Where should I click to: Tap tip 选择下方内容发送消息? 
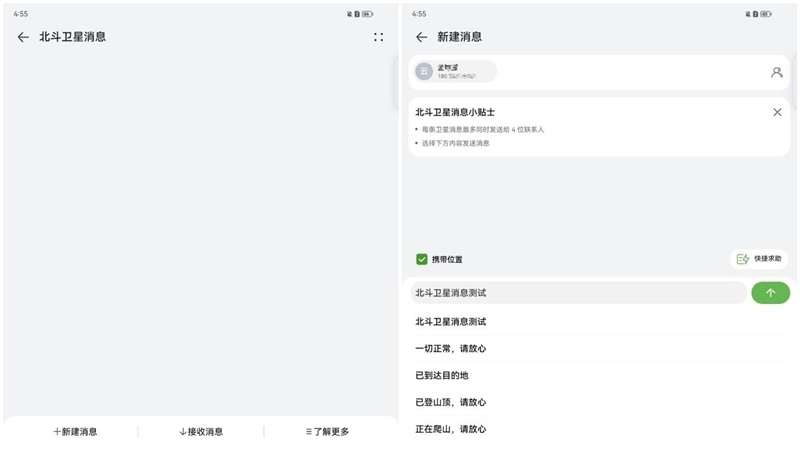pyautogui.click(x=456, y=143)
